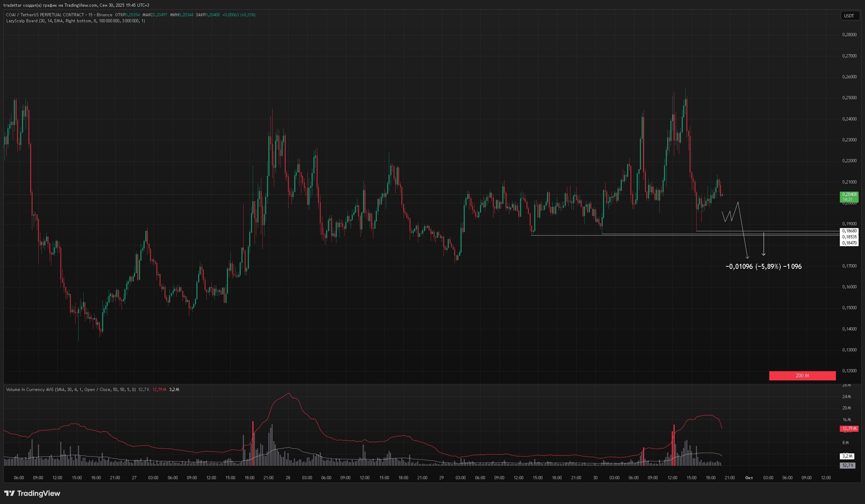Click the white 3,2 M volume axis label
Viewport: 865px width, 504px height.
tap(847, 456)
